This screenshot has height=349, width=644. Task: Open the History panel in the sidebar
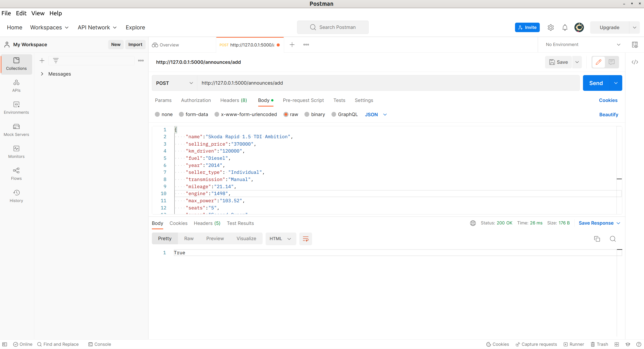(16, 196)
